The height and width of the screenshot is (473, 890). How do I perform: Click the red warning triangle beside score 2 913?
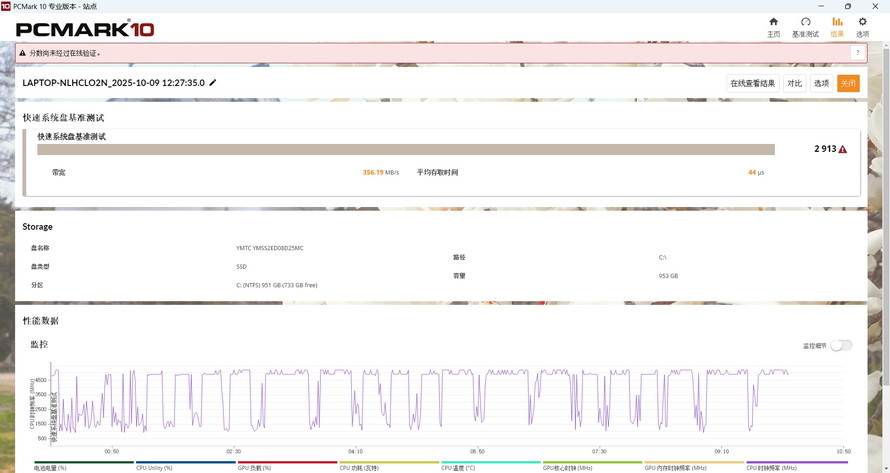tap(843, 149)
